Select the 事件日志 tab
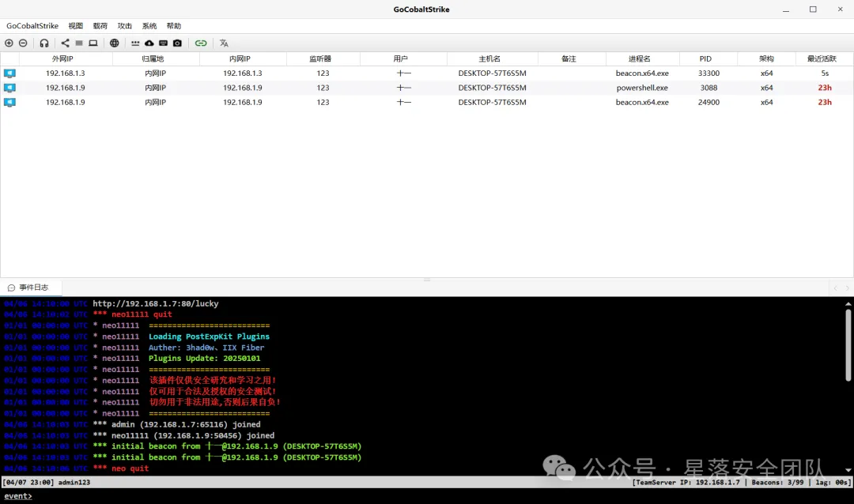 (31, 288)
